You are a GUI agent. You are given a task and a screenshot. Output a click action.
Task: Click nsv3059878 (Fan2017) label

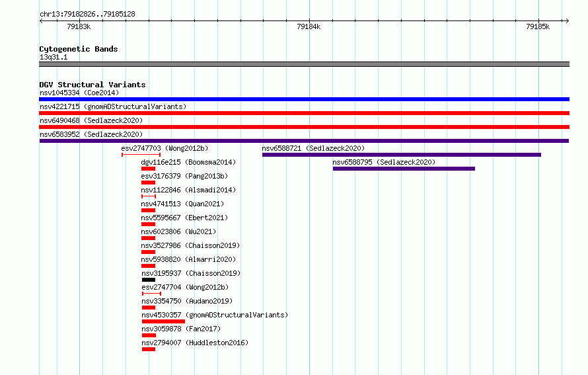pyautogui.click(x=181, y=329)
